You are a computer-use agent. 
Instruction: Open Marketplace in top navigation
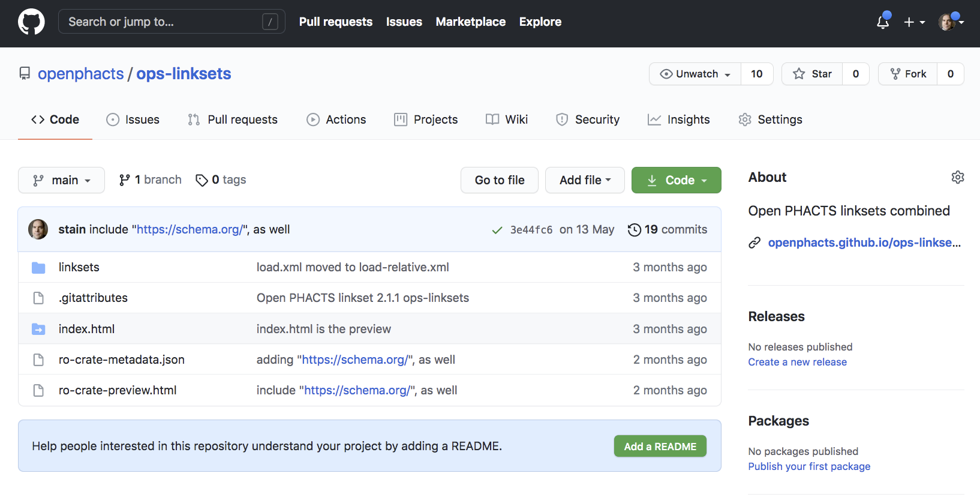[471, 22]
